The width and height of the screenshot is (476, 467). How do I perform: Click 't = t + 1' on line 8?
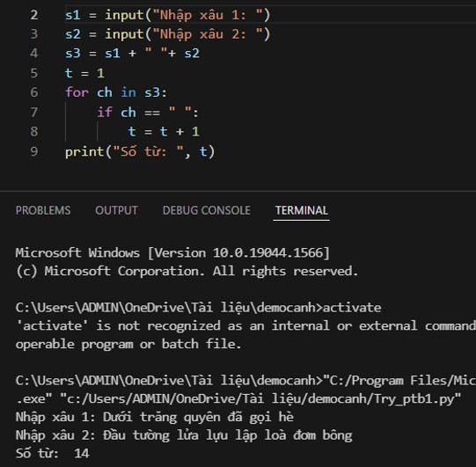click(164, 131)
